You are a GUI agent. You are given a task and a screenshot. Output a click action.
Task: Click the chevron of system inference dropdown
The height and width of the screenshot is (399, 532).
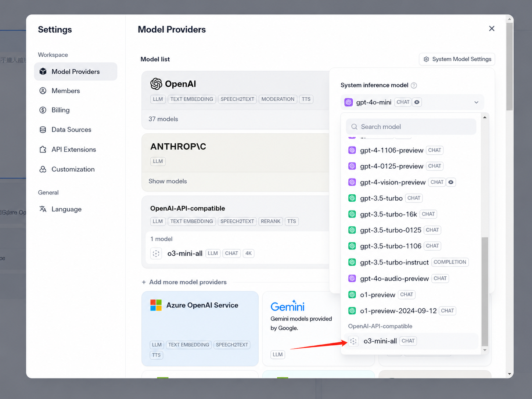476,102
